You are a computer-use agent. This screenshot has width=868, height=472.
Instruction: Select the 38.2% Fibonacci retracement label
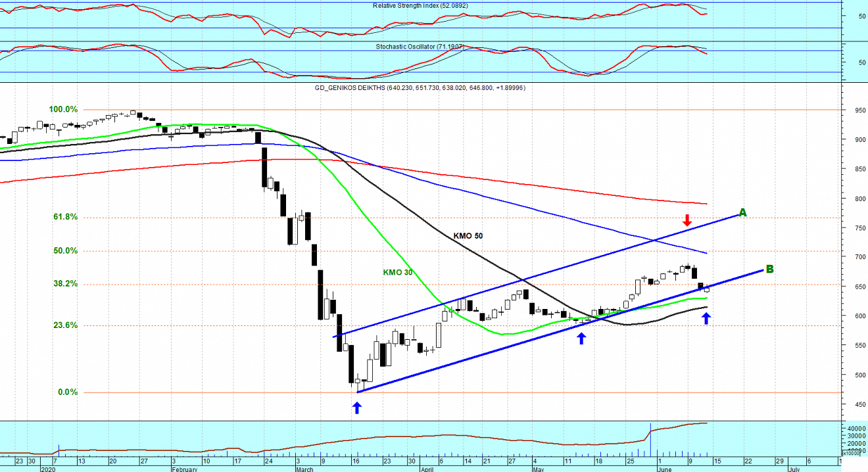[64, 284]
